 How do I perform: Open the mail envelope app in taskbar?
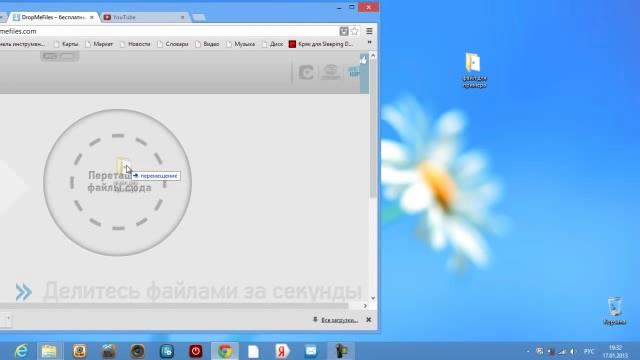pos(311,351)
